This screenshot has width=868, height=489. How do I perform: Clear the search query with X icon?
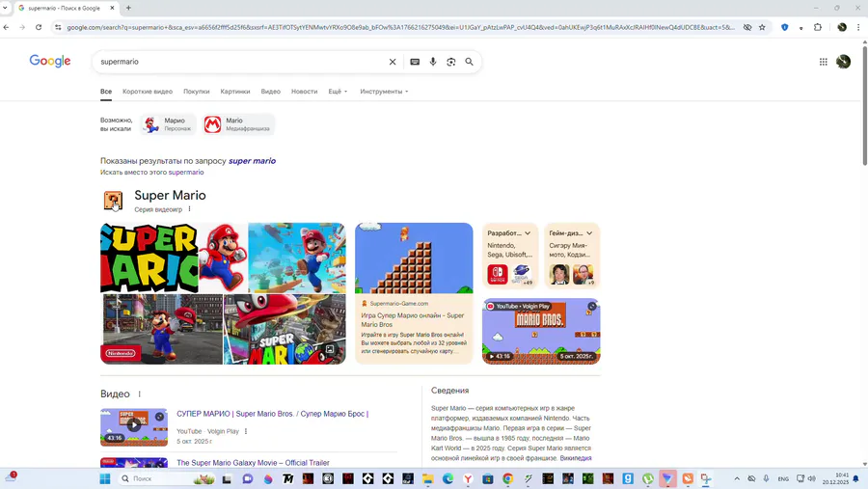(393, 62)
